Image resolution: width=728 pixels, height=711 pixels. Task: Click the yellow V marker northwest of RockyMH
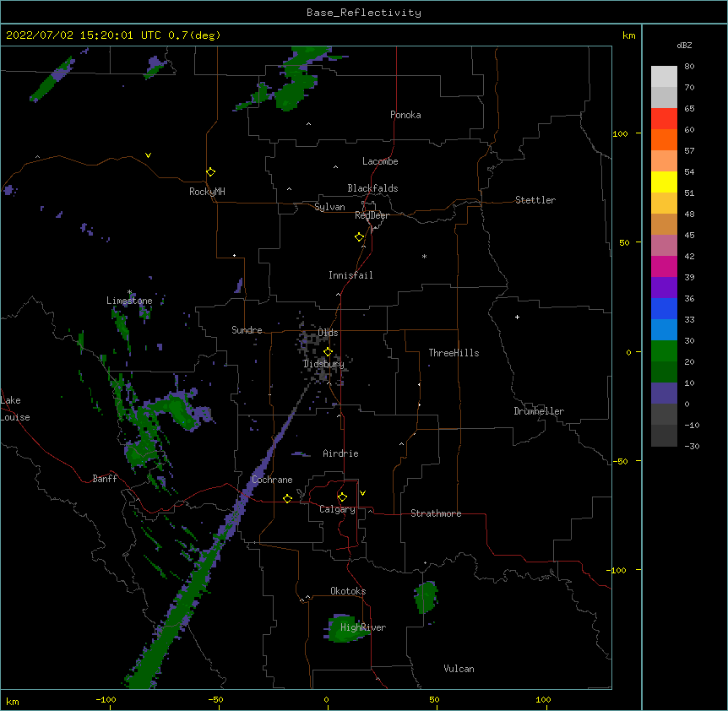tap(148, 155)
